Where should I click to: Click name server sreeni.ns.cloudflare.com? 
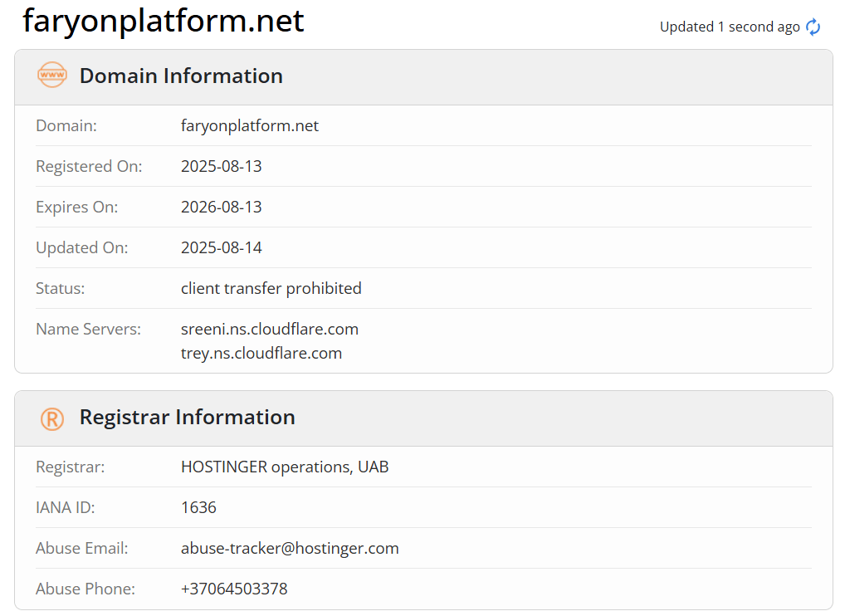[x=270, y=329]
